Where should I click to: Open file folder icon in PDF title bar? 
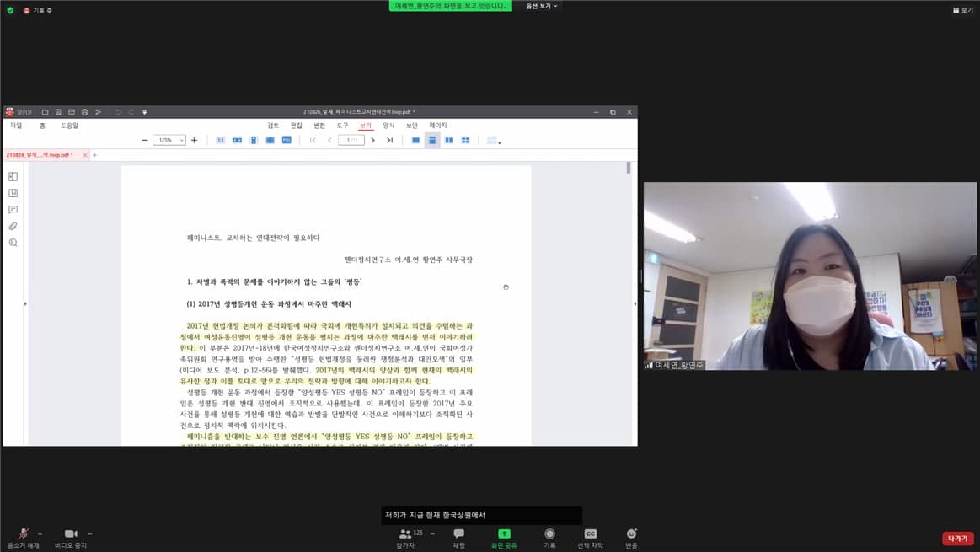click(45, 112)
